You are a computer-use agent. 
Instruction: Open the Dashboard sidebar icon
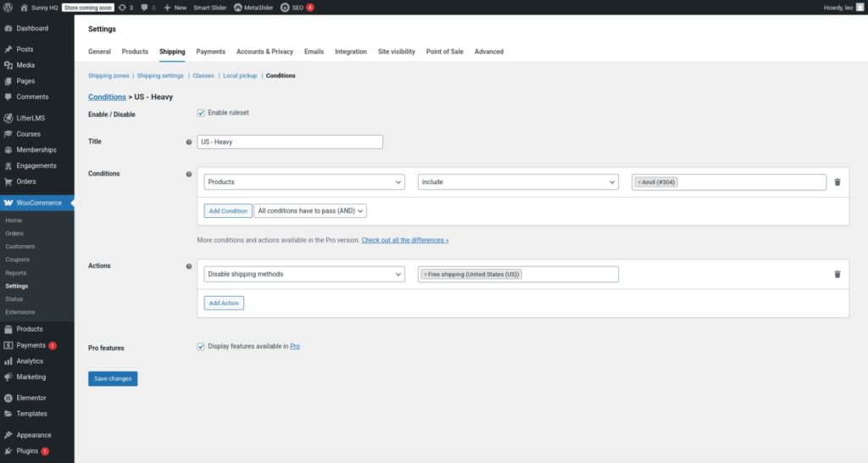pos(8,28)
